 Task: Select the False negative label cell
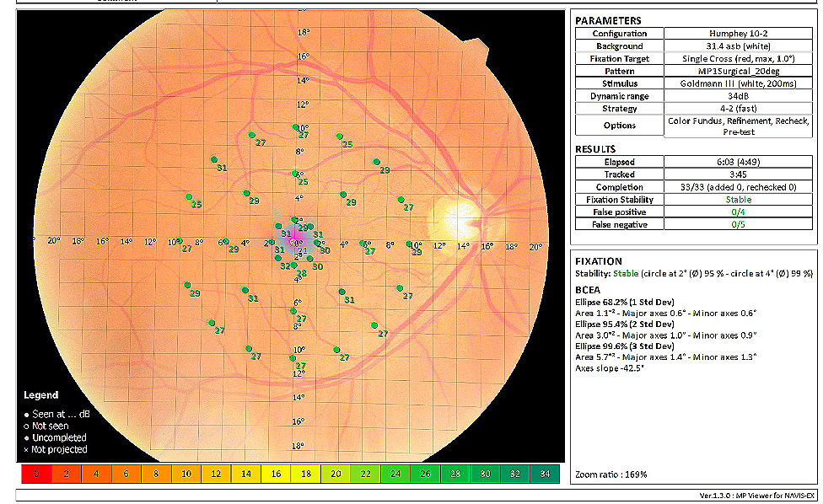coord(619,224)
